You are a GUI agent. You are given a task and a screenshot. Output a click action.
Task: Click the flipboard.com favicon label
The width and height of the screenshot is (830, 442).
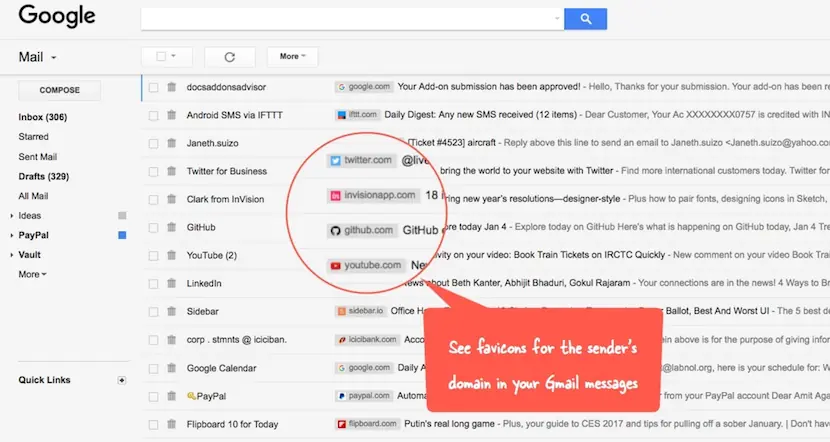pyautogui.click(x=367, y=423)
